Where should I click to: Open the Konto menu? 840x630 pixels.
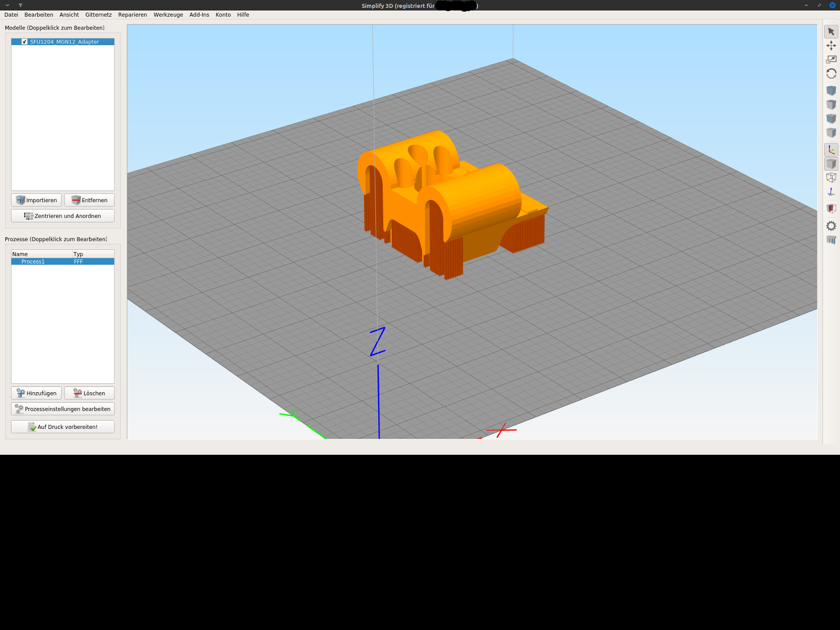(223, 15)
